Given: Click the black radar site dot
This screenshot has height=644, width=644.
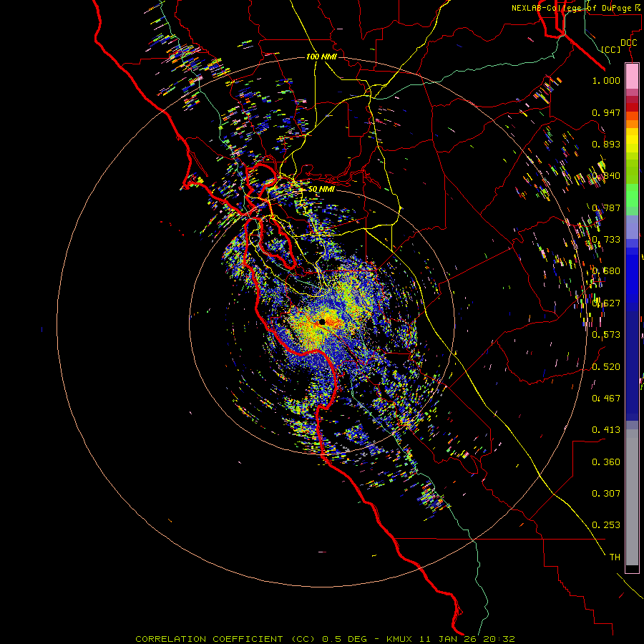Looking at the screenshot, I should (x=322, y=321).
